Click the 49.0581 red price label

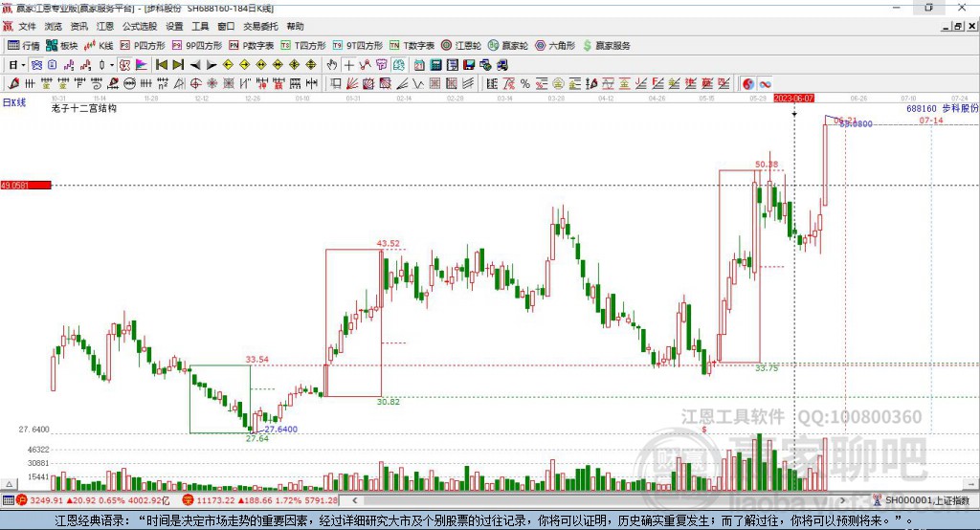[x=26, y=185]
